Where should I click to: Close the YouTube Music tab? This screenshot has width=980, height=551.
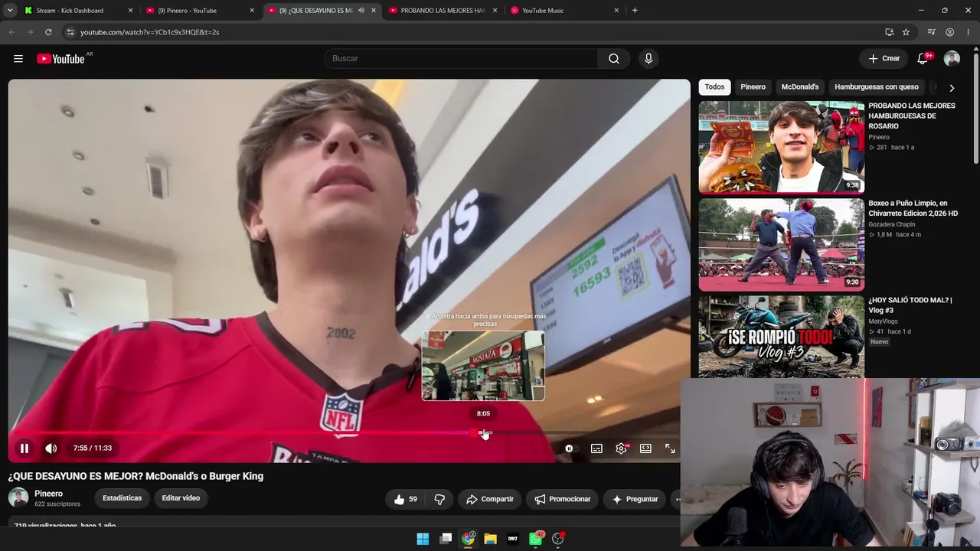point(616,11)
